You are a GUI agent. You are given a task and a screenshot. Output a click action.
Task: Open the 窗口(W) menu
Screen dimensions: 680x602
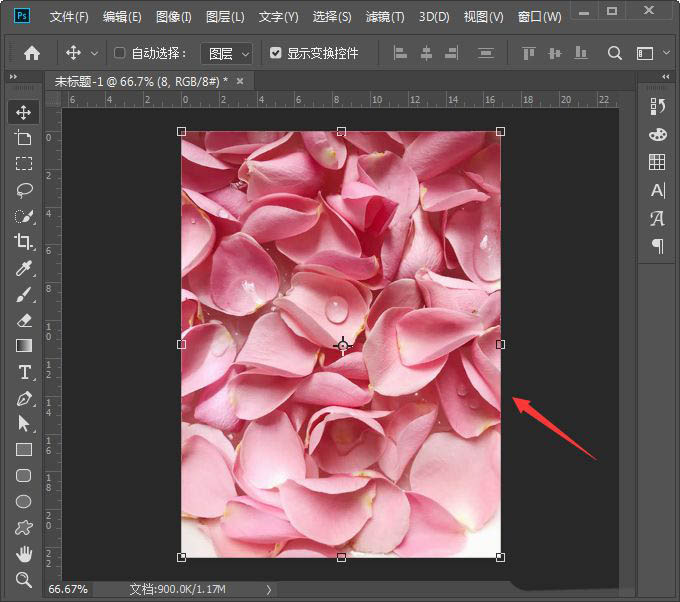point(539,17)
